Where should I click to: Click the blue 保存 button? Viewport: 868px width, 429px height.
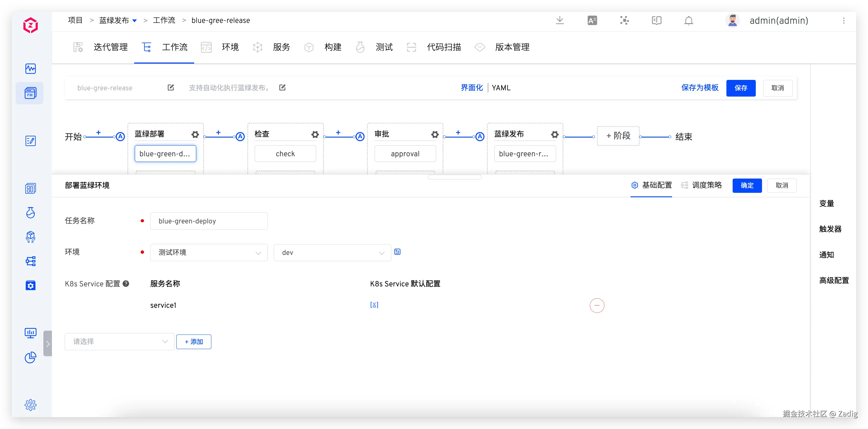pos(741,88)
